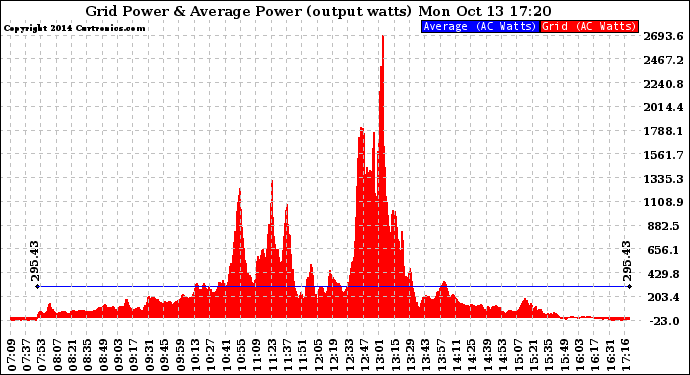Screen dimensions: 690x375
Task: Click the 2467.2 y-axis label
Action: click(663, 60)
